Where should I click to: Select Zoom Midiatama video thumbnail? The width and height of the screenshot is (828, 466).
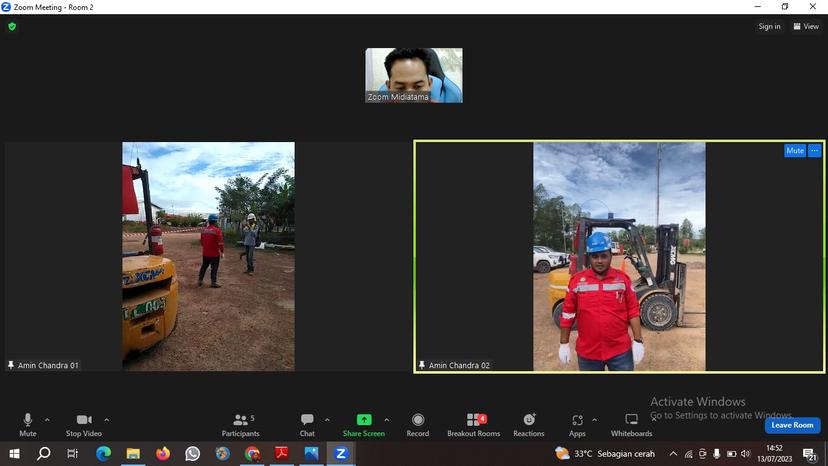coord(414,75)
